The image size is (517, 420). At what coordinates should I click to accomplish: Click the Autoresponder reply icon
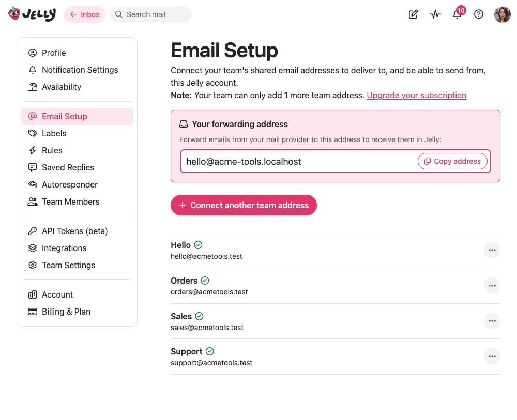tap(33, 184)
